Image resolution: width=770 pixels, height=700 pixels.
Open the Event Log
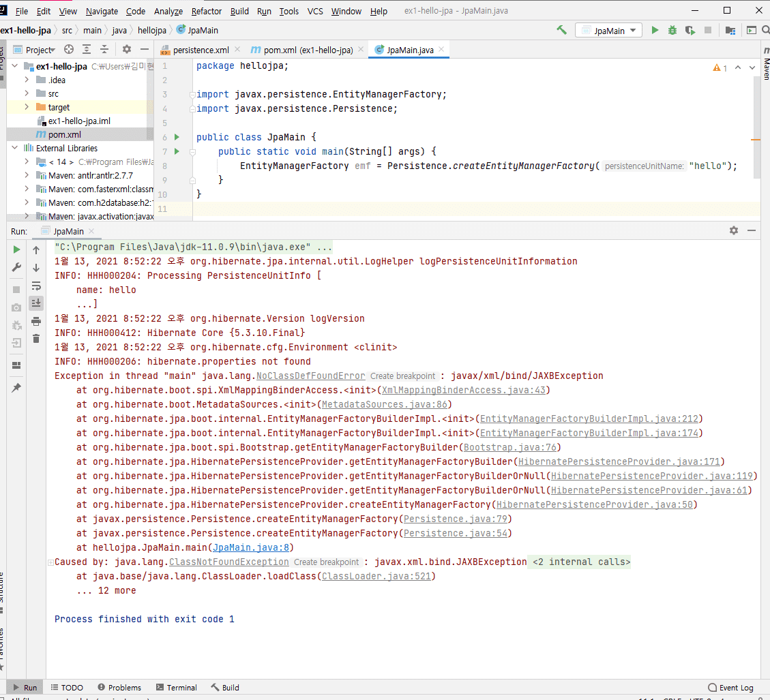point(730,687)
